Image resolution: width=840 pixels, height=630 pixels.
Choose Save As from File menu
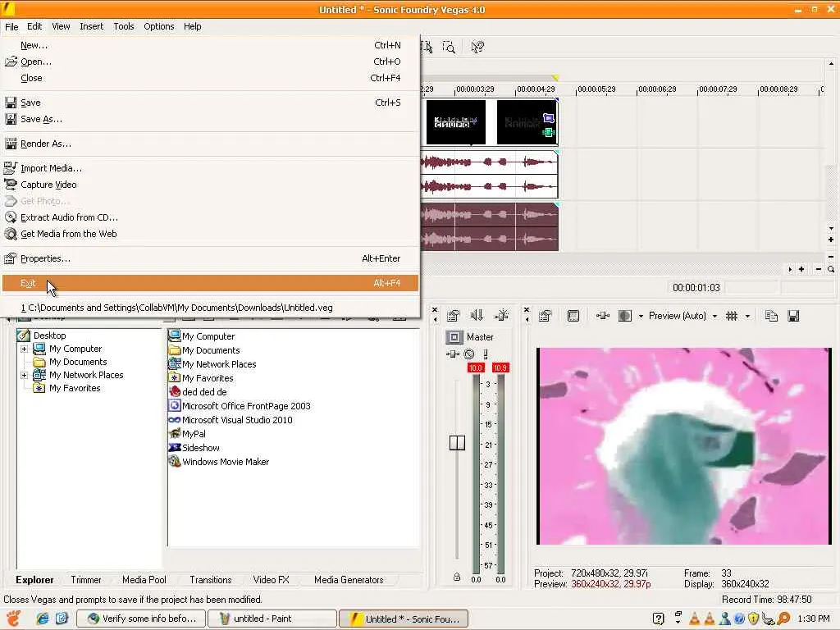(x=210, y=119)
